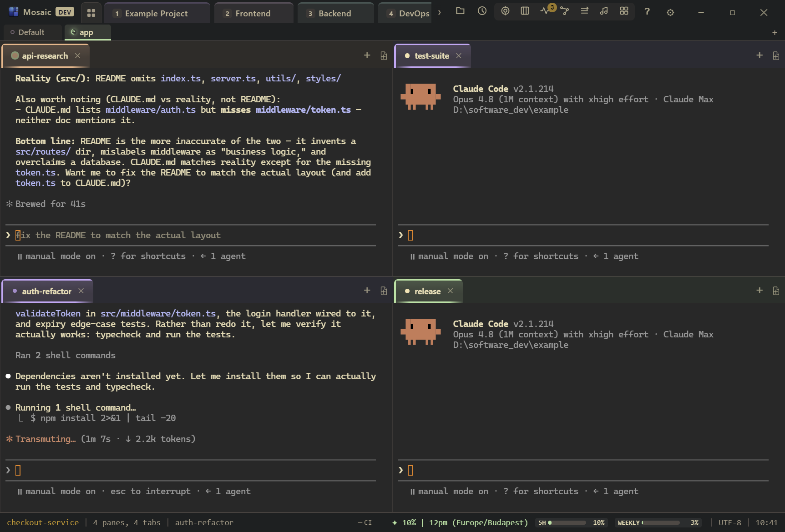Add a tab in the release pane

[x=759, y=291]
